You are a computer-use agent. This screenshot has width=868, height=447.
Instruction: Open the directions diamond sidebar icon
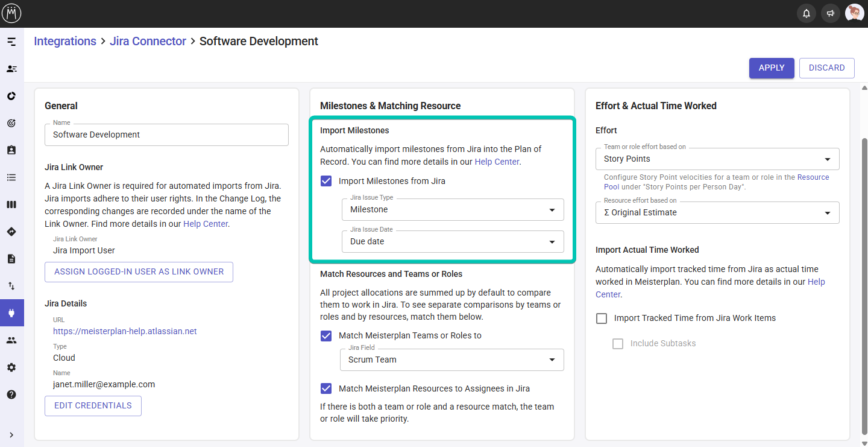click(x=11, y=232)
